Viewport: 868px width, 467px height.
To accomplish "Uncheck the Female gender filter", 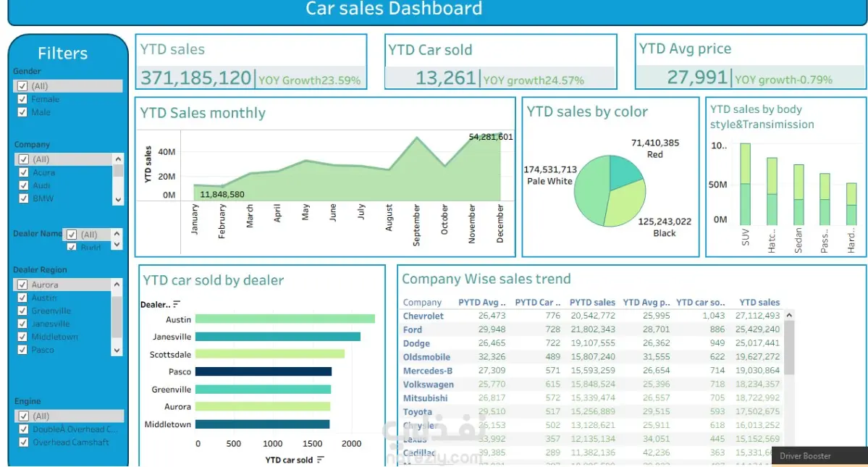I will 22,99.
